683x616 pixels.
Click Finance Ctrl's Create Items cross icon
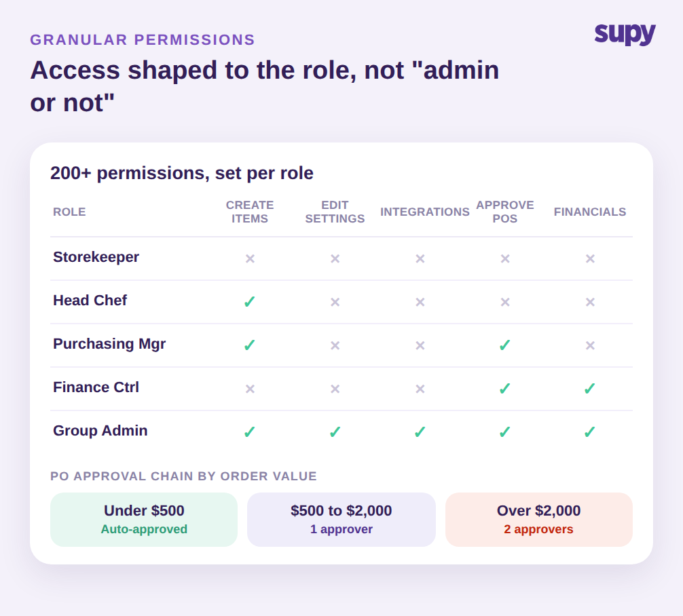pyautogui.click(x=250, y=388)
